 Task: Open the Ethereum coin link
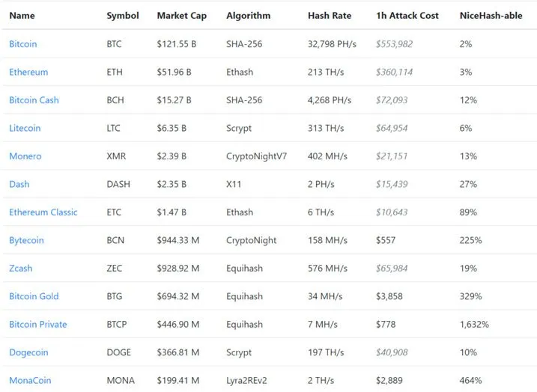coord(28,72)
